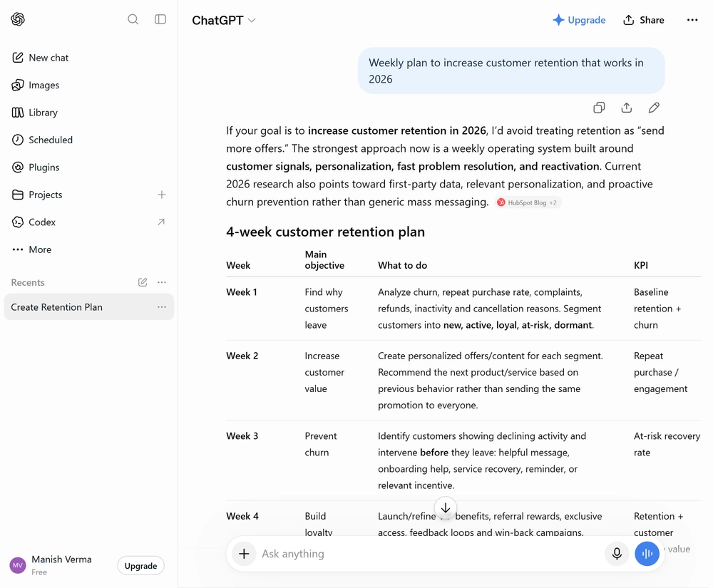
Task: Focus the Ask anything input field
Action: 430,554
